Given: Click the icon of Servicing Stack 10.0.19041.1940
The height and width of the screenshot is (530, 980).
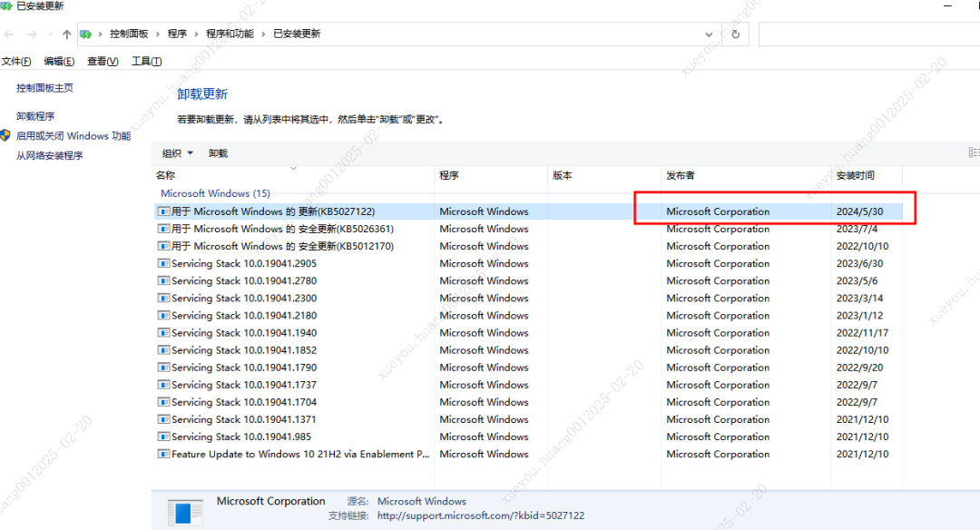Looking at the screenshot, I should [x=163, y=333].
